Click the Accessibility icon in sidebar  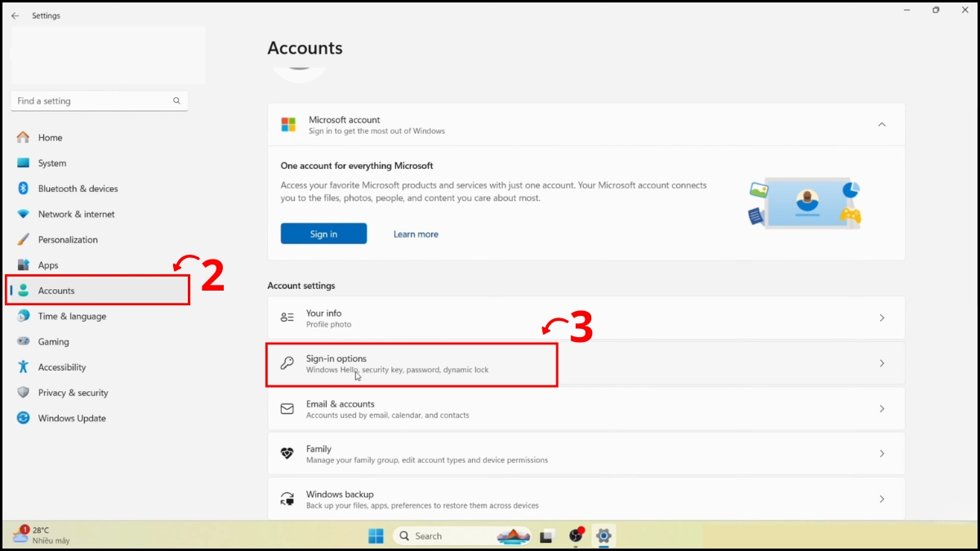click(x=23, y=367)
